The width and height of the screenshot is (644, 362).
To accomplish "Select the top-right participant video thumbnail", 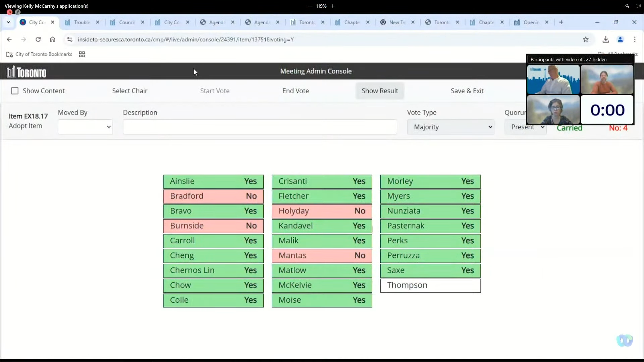I will (x=607, y=79).
